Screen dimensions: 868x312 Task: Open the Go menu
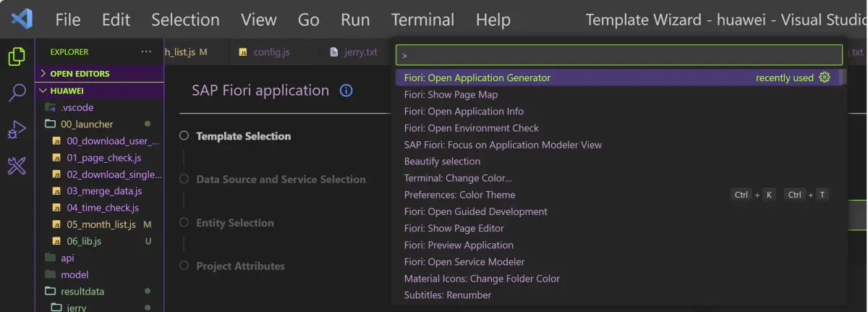point(309,20)
